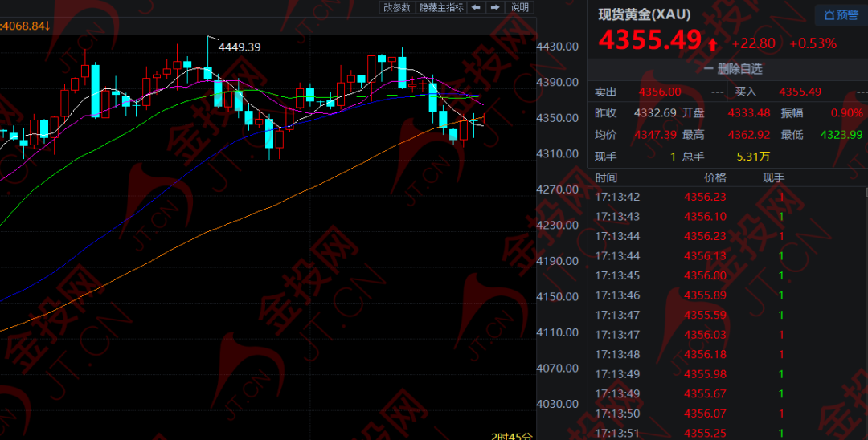This screenshot has width=868, height=440.
Task: Click the 4030.00 price axis label
Action: coord(558,404)
